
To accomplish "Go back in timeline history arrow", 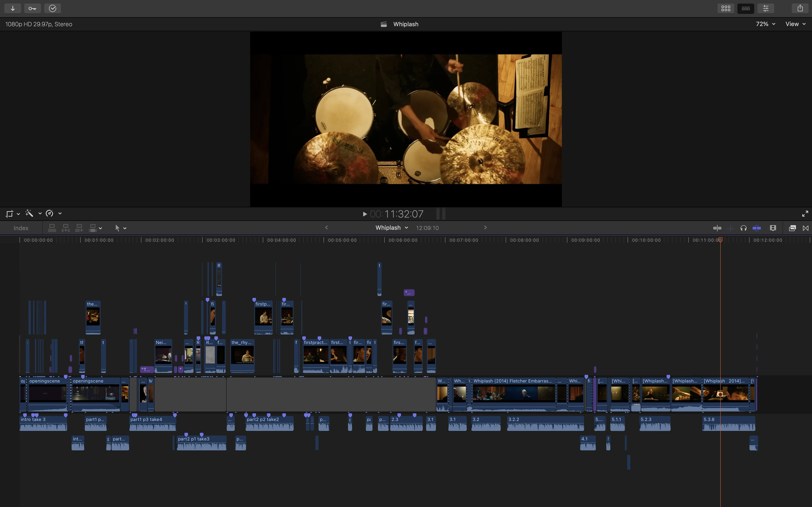I will pyautogui.click(x=327, y=228).
